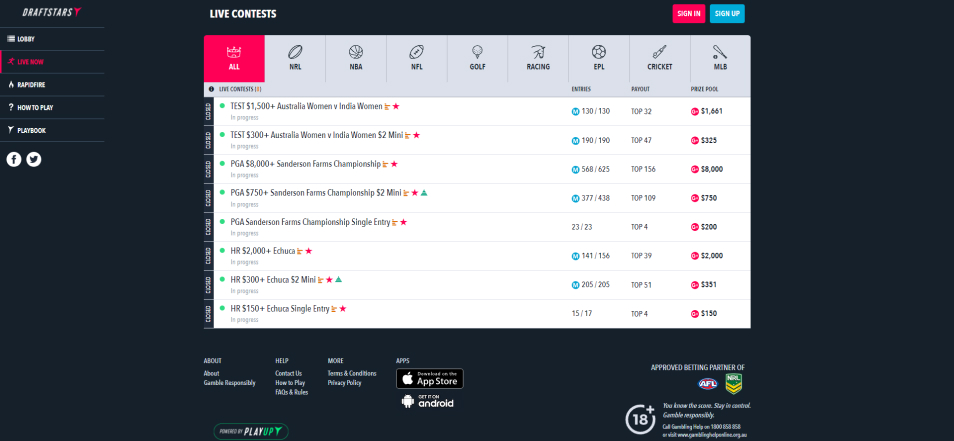Open HR $150+ Echuca Single Entry contest

[280, 309]
